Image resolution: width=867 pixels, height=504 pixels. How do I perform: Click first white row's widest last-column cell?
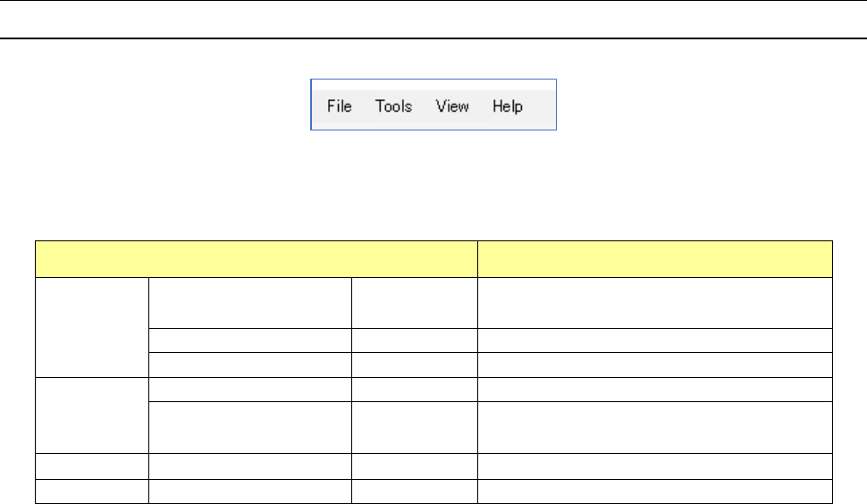tap(655, 303)
